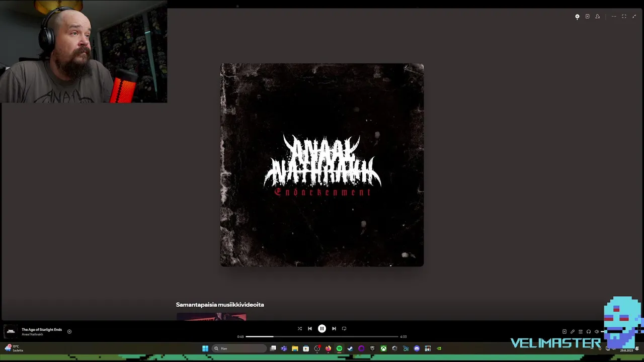Image resolution: width=644 pixels, height=362 pixels.
Task: Click Samantapaisia musiikkivideoita heading
Action: pos(220,305)
